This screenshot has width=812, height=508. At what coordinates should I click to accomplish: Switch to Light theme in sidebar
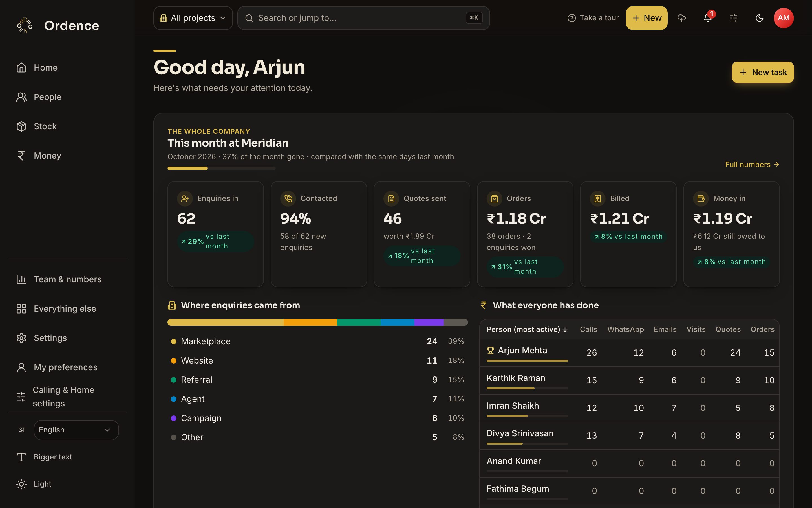pyautogui.click(x=67, y=484)
